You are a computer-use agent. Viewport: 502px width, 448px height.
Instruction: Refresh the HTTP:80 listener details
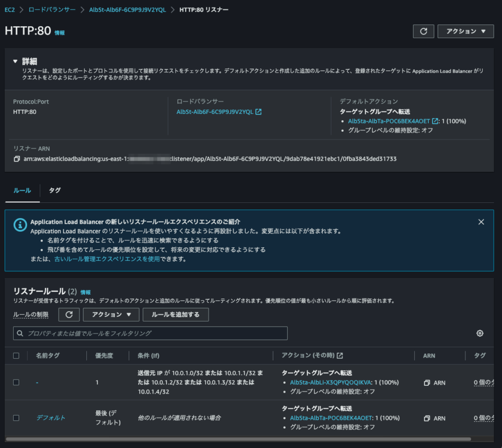423,31
